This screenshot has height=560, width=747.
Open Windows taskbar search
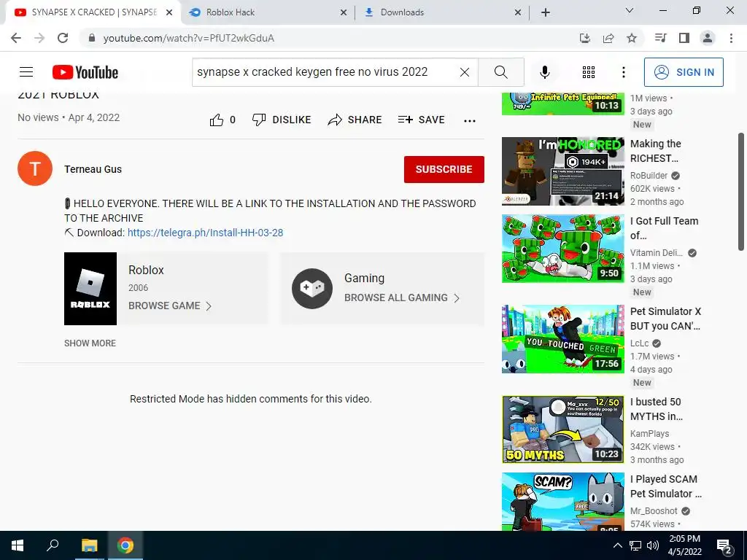[x=53, y=545]
